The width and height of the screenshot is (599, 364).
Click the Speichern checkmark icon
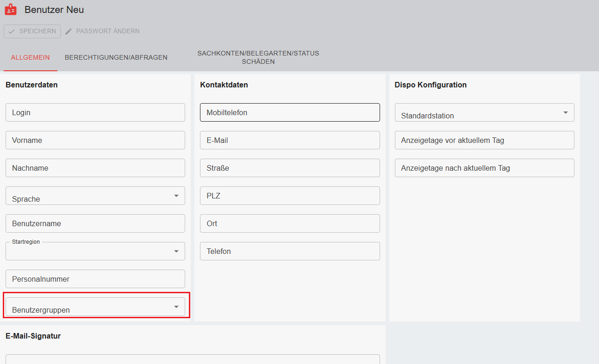click(12, 31)
